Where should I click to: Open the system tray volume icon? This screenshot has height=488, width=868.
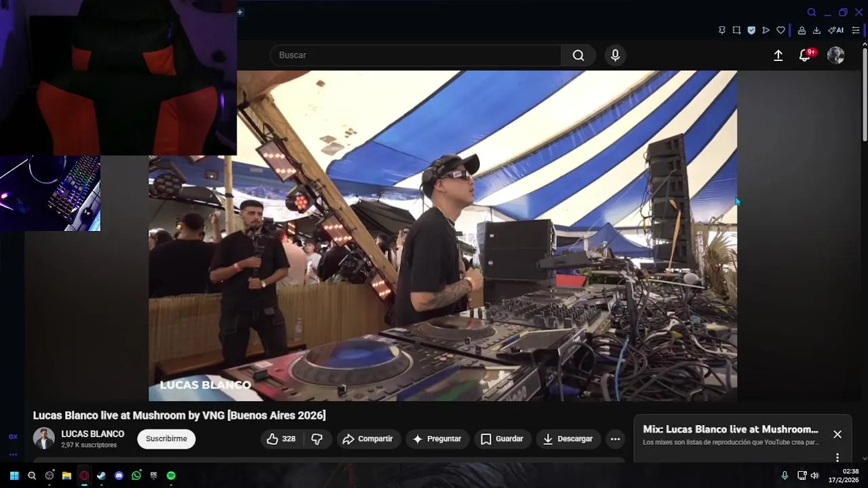coord(814,476)
